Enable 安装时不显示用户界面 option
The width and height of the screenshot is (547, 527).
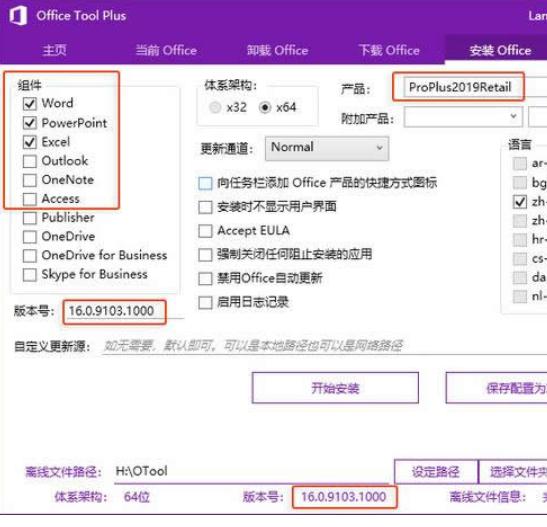click(205, 207)
